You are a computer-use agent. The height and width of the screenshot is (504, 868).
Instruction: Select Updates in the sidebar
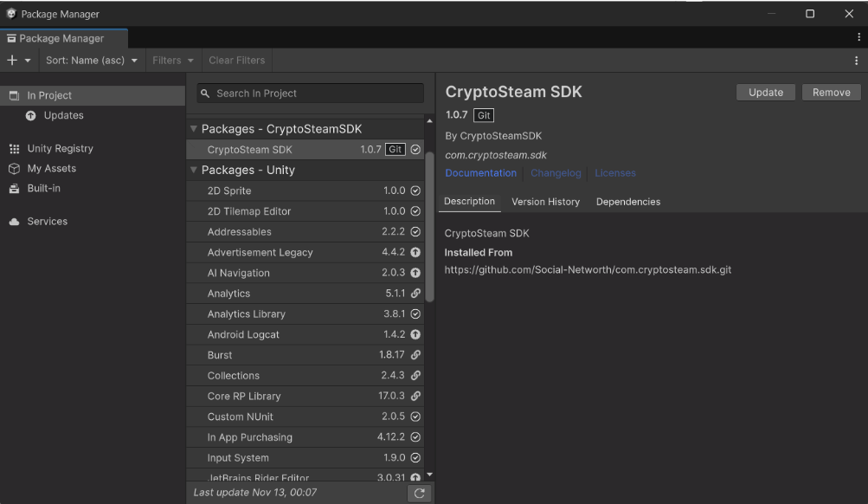point(93,115)
